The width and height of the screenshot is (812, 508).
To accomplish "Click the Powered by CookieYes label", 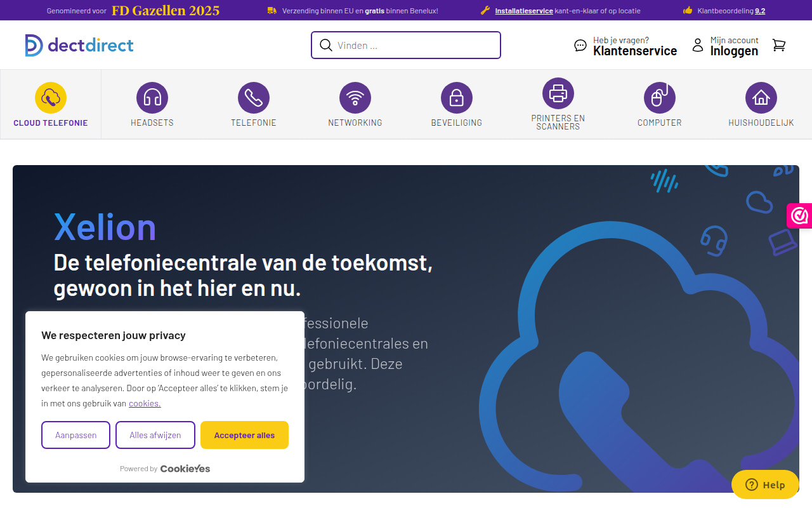I will pos(165,469).
